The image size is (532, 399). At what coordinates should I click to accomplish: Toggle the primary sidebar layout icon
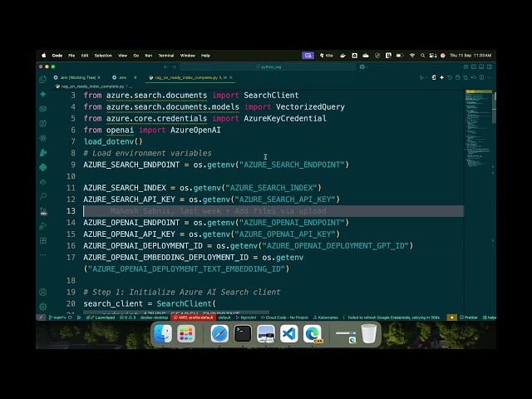click(x=474, y=66)
